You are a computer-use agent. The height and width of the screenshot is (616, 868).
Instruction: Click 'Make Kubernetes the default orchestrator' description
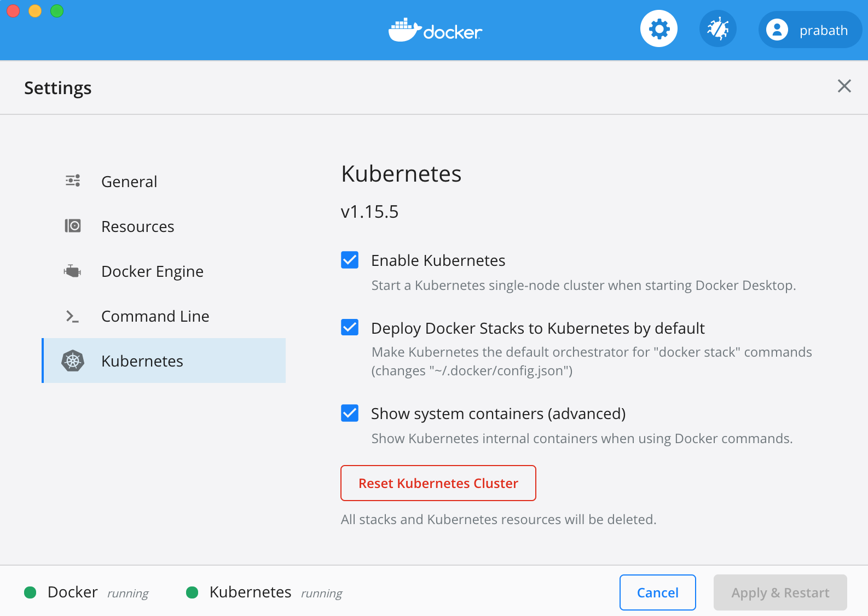592,361
